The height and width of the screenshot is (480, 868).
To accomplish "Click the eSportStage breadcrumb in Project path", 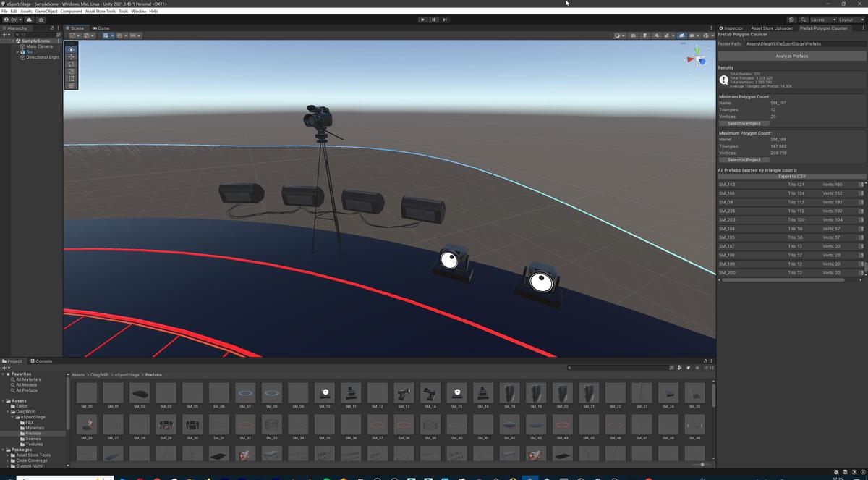I will (127, 375).
